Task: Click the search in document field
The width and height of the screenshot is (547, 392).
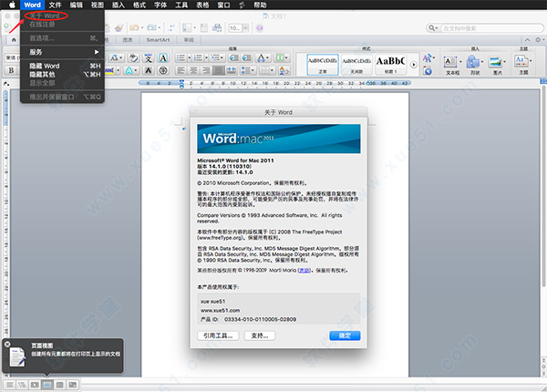Action: pos(492,28)
